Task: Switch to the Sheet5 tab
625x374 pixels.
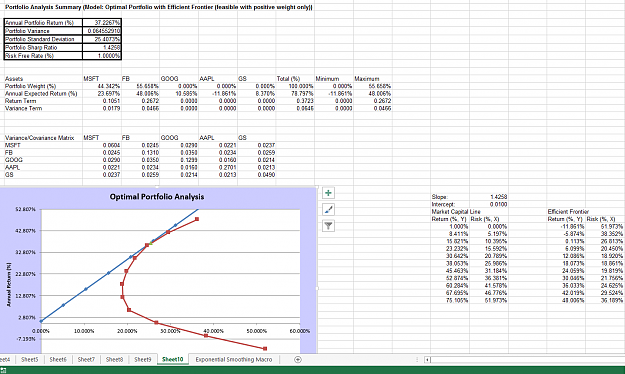Action: coord(29,359)
